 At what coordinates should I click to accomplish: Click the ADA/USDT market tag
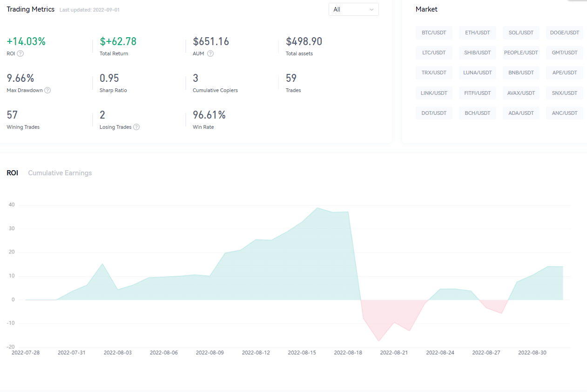[521, 113]
